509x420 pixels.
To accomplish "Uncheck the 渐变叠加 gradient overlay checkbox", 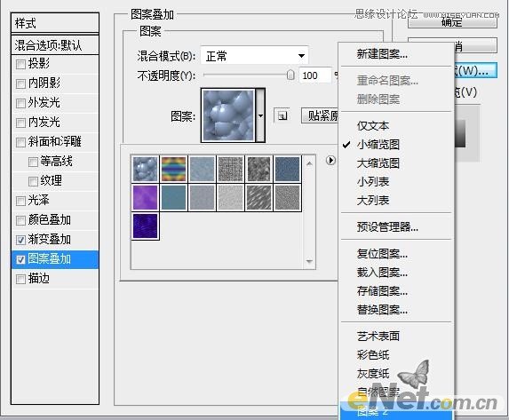I will (20, 240).
